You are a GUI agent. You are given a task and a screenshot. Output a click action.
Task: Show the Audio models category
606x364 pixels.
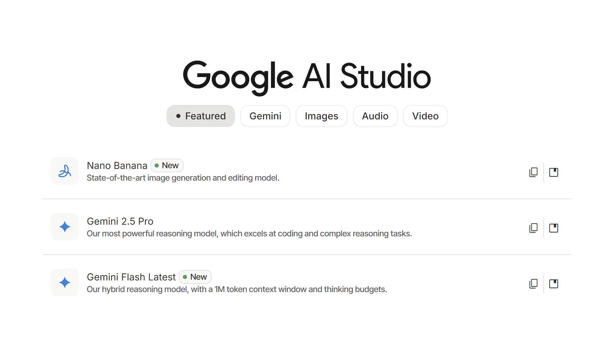(375, 116)
